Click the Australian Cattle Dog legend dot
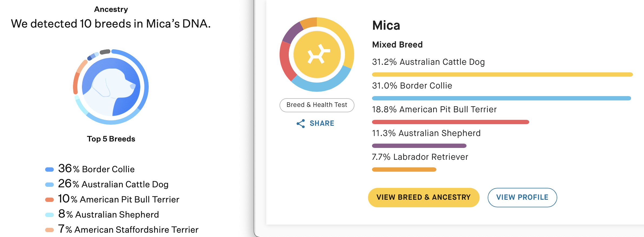 click(x=49, y=185)
